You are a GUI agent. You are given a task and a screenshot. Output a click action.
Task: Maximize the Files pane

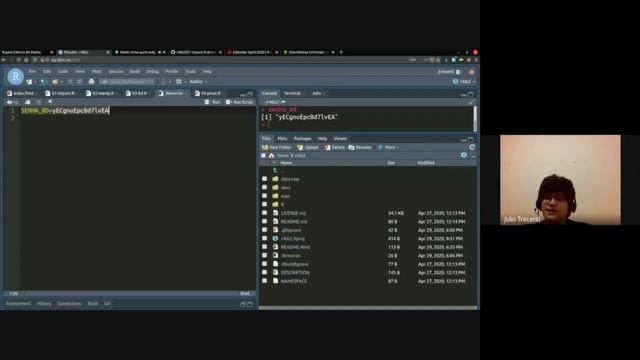[x=471, y=139]
